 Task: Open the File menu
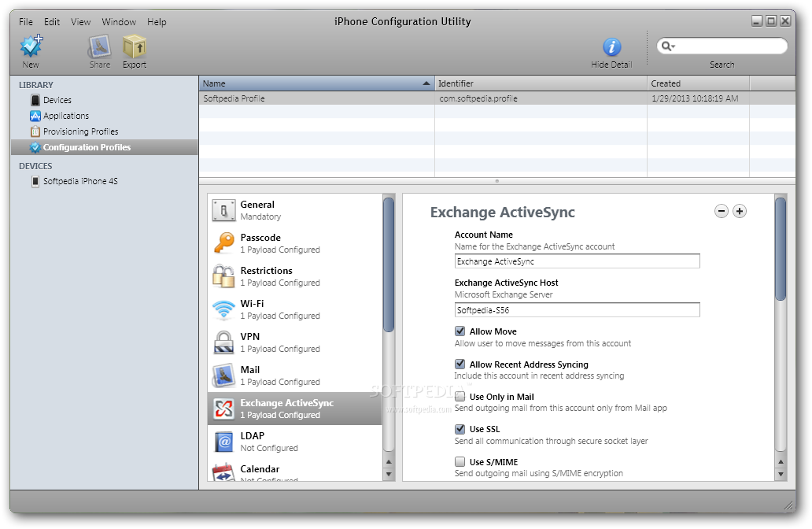pyautogui.click(x=26, y=22)
